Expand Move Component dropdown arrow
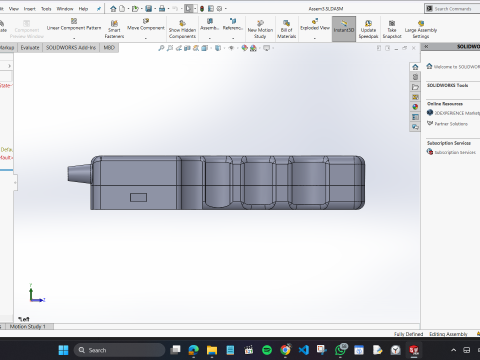The image size is (480, 360). (146, 38)
